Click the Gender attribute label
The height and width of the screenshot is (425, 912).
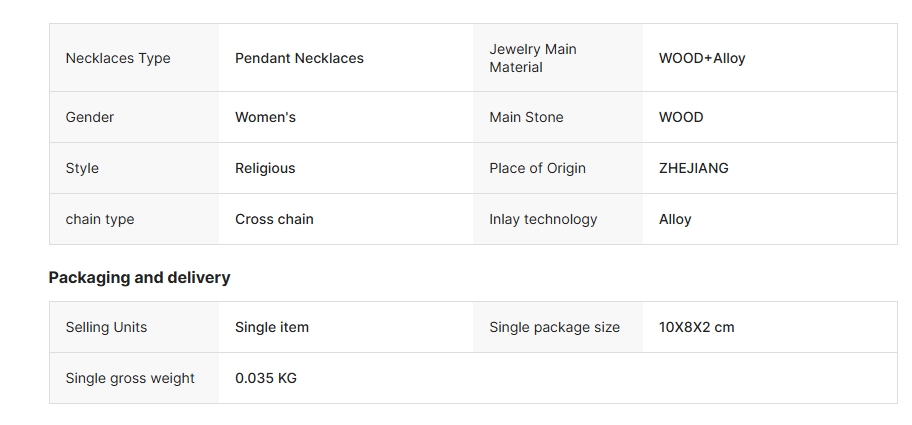[90, 117]
